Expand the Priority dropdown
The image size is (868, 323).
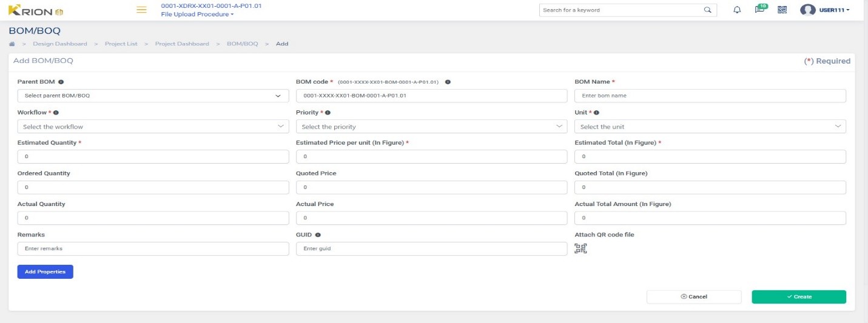coord(431,127)
